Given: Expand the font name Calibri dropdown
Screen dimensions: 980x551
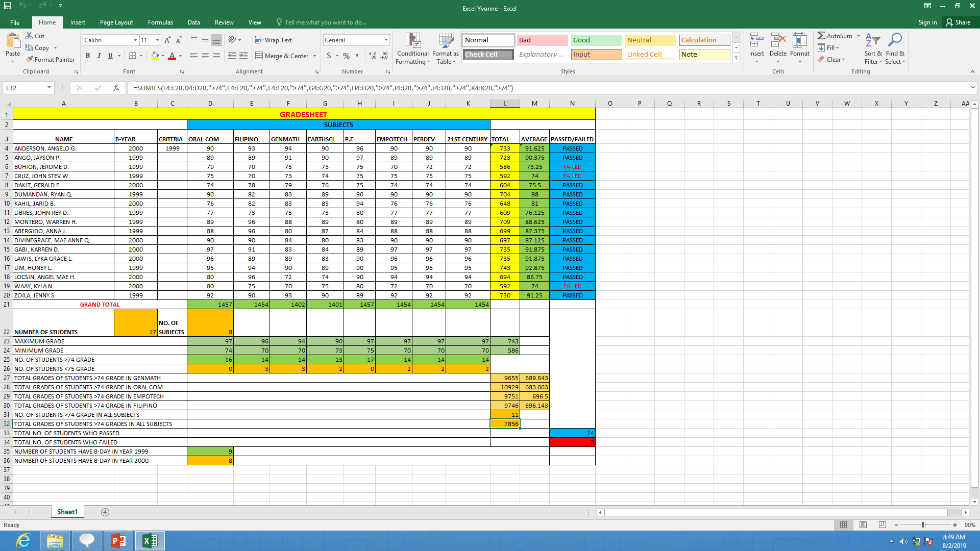Looking at the screenshot, I should tap(135, 40).
